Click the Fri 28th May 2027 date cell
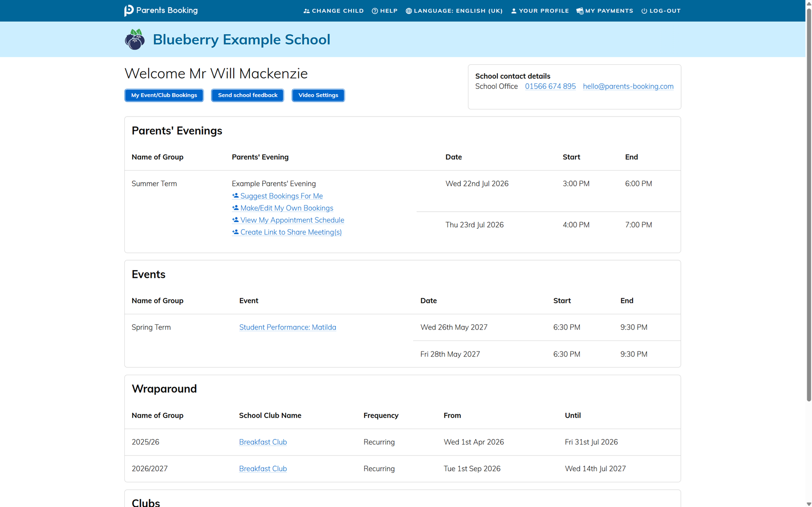Image resolution: width=812 pixels, height=507 pixels. [x=450, y=354]
